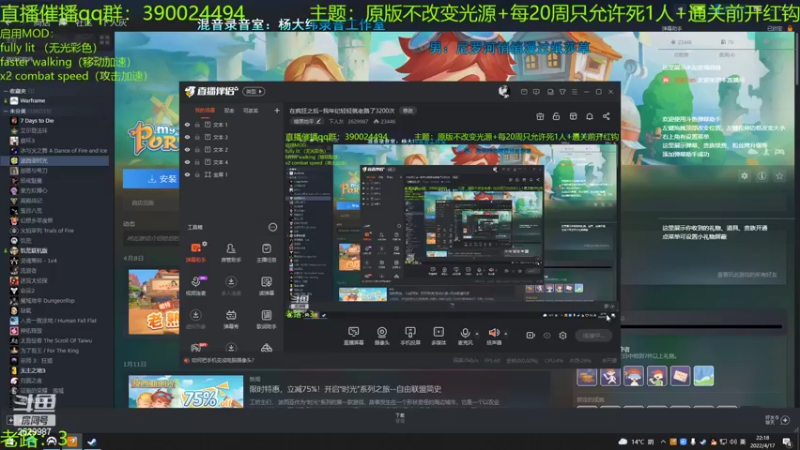Click the taskbar clock showing 22:18
The image size is (800, 450).
(x=763, y=442)
